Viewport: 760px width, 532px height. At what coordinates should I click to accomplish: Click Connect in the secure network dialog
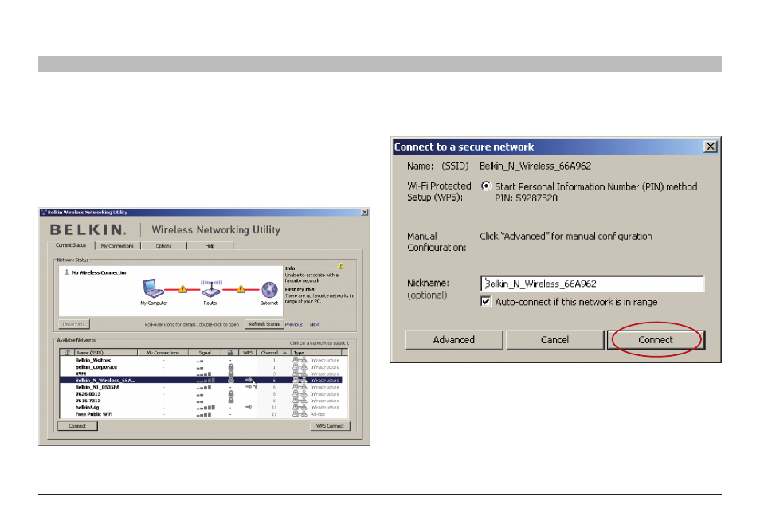pyautogui.click(x=656, y=340)
